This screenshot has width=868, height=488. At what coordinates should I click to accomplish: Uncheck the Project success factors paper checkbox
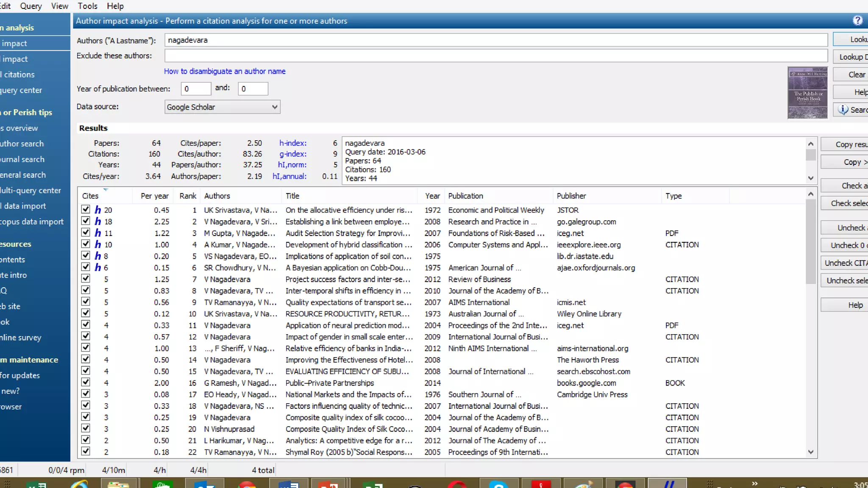[86, 278]
